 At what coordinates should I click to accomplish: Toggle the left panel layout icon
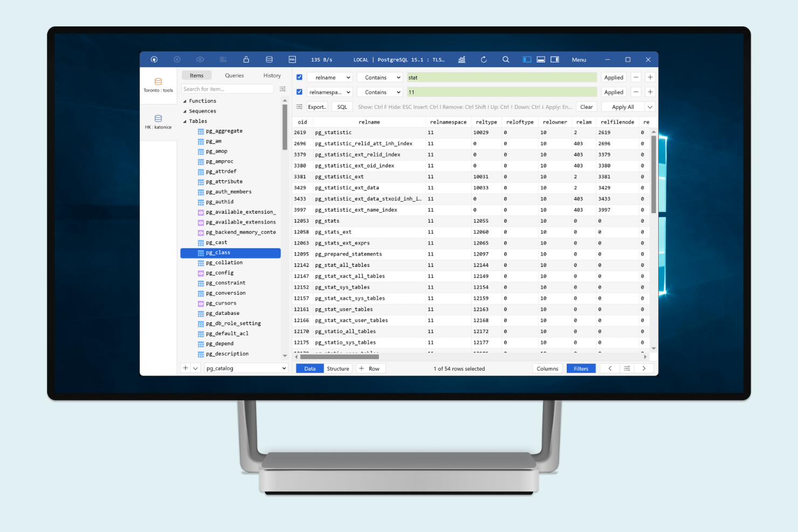[x=526, y=59]
